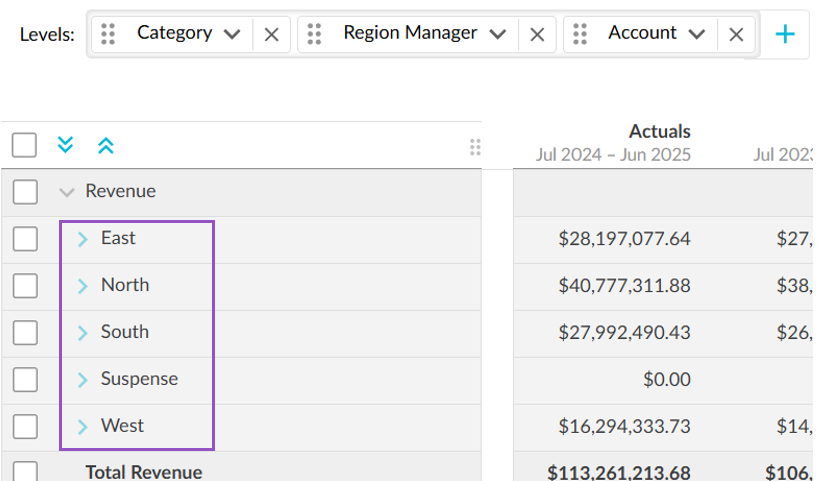Image resolution: width=818 pixels, height=481 pixels.
Task: Open the Account level dropdown
Action: click(697, 34)
